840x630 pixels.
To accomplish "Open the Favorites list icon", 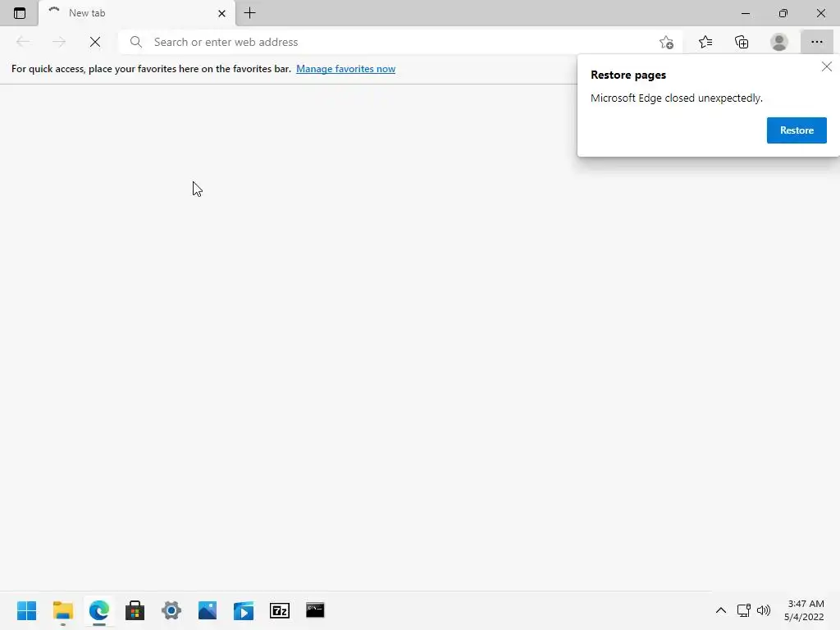I will 705,42.
